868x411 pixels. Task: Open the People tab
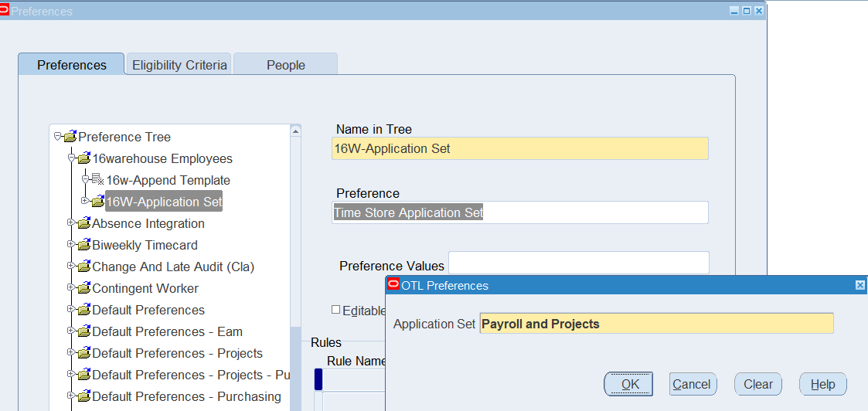285,65
